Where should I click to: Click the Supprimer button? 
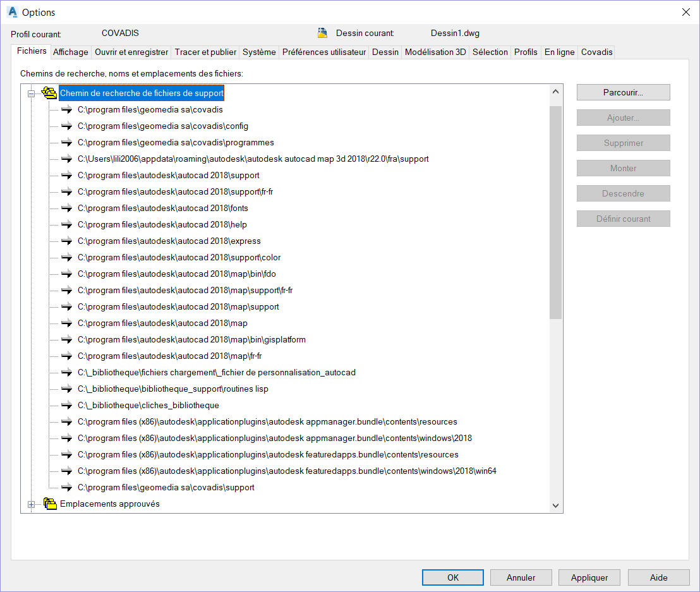(623, 143)
